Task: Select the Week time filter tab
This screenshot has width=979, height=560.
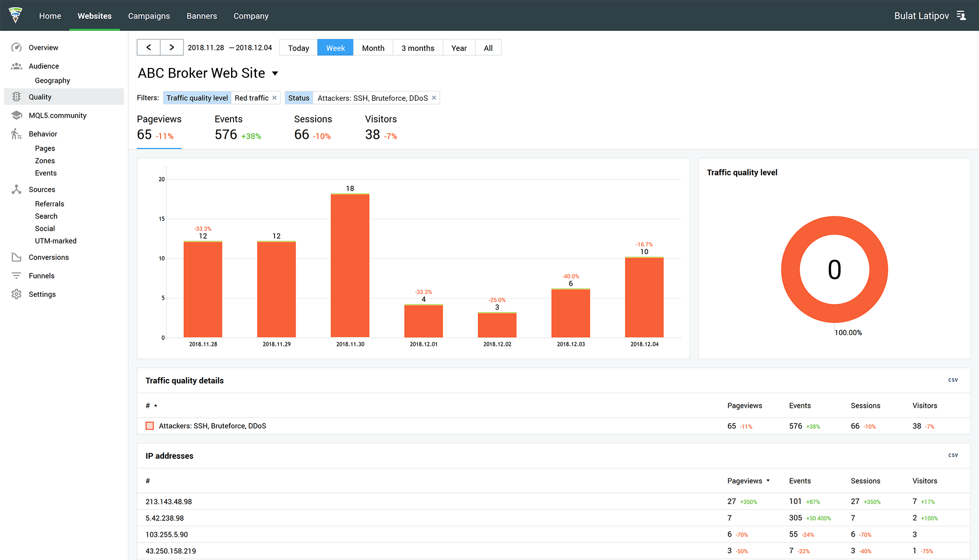Action: 334,48
